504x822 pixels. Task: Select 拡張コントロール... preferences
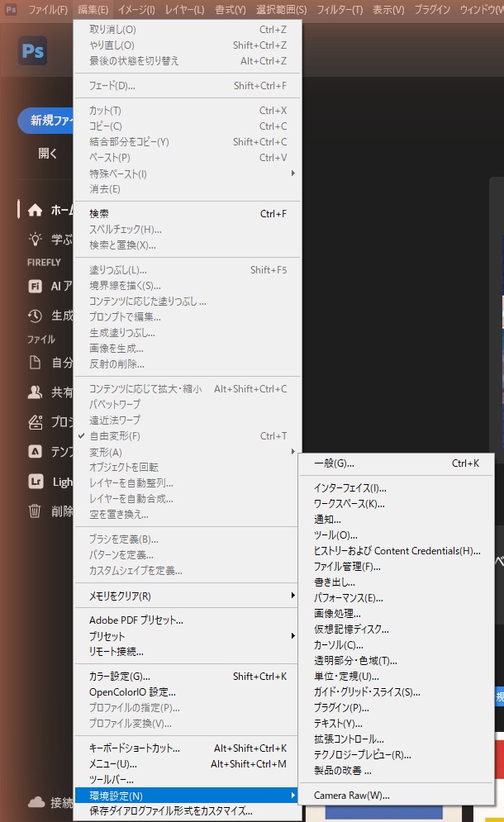(x=396, y=739)
